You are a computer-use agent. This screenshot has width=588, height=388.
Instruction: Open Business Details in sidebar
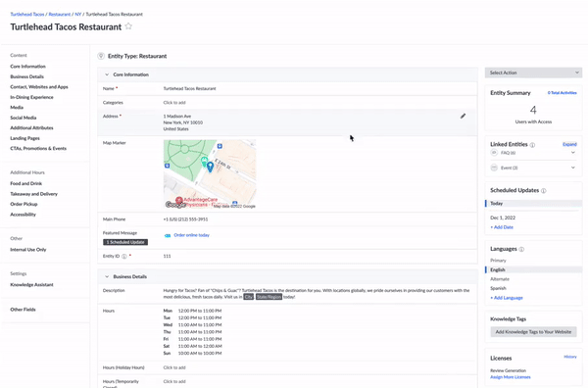26,76
